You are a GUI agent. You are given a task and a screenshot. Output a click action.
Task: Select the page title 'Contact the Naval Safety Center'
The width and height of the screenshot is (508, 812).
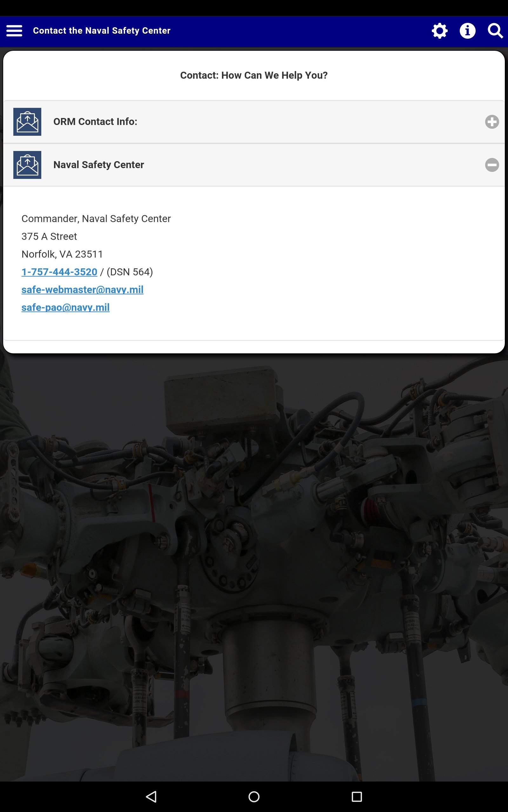tap(102, 30)
